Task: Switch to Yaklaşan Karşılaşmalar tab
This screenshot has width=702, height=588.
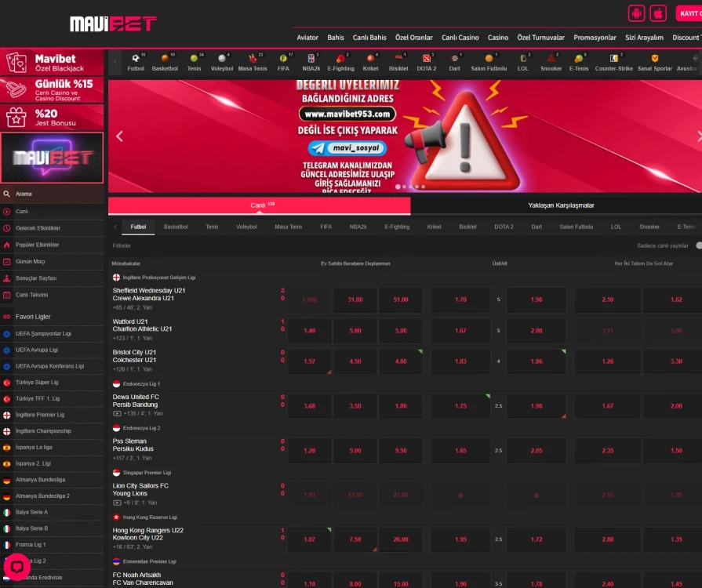Action: (561, 205)
